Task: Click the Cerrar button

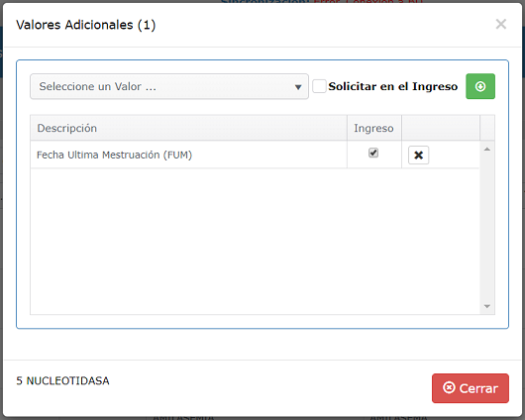Action: (x=471, y=388)
